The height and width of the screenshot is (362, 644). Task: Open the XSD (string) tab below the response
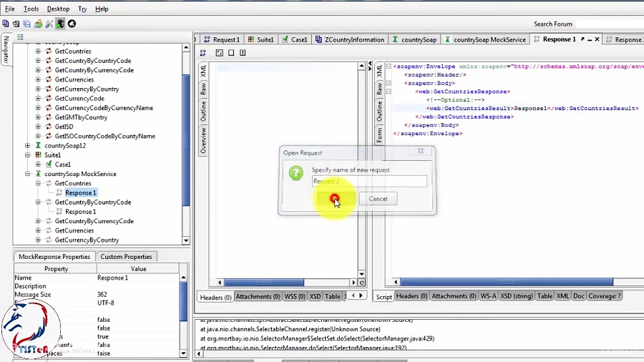coord(517,296)
